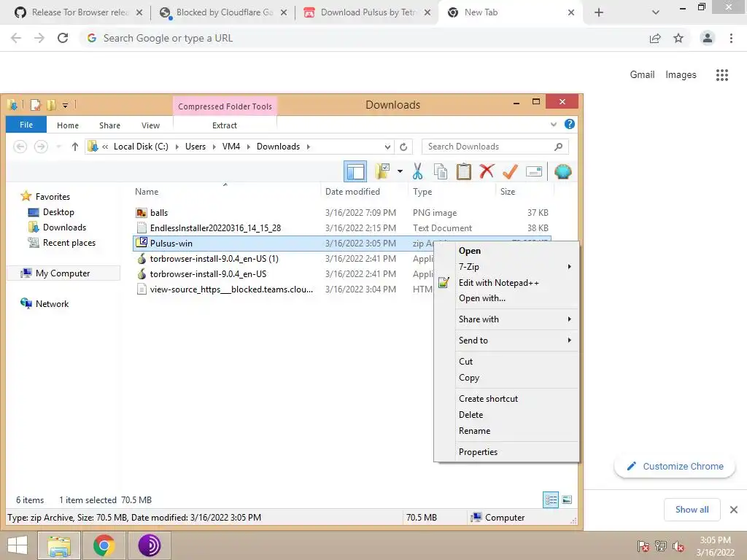Choose Open with... from context menu
The height and width of the screenshot is (560, 747).
click(x=506, y=298)
